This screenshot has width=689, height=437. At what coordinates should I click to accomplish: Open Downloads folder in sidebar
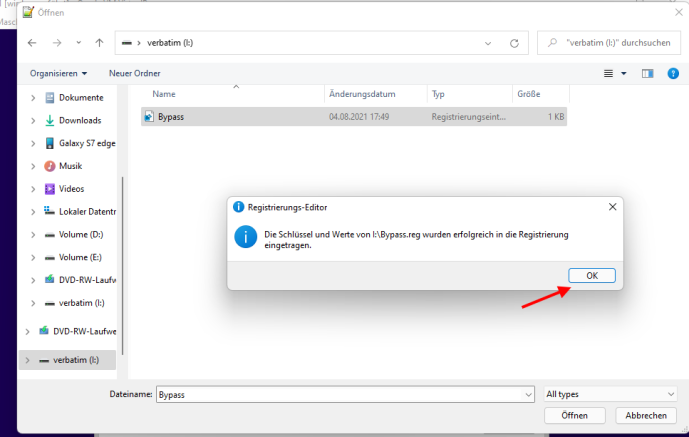coord(80,120)
